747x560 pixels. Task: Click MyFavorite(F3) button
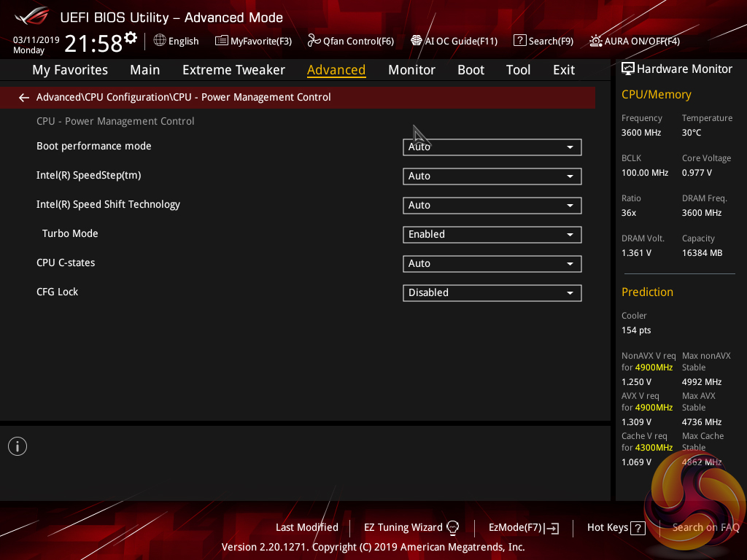[x=253, y=41]
